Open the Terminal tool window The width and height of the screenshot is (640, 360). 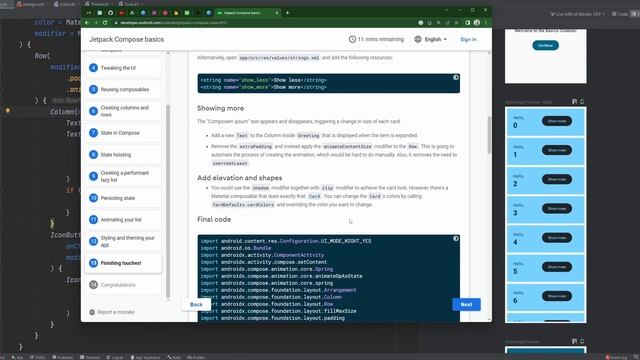pyautogui.click(x=90, y=357)
